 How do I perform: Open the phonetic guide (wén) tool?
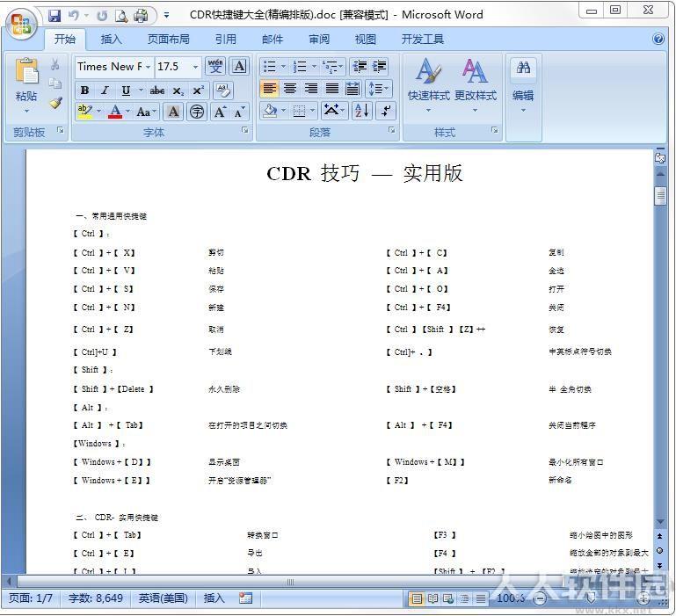(215, 67)
